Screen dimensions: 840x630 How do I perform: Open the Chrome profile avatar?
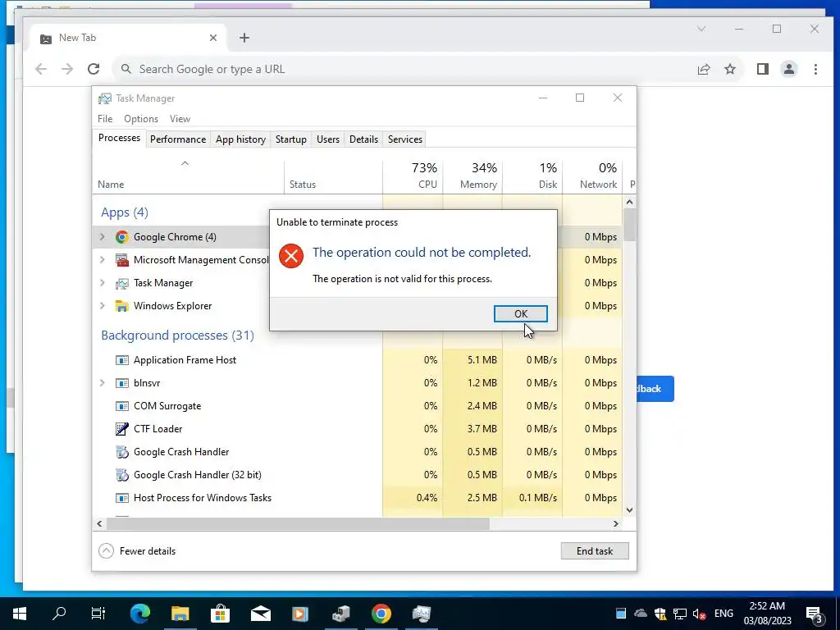[x=789, y=69]
